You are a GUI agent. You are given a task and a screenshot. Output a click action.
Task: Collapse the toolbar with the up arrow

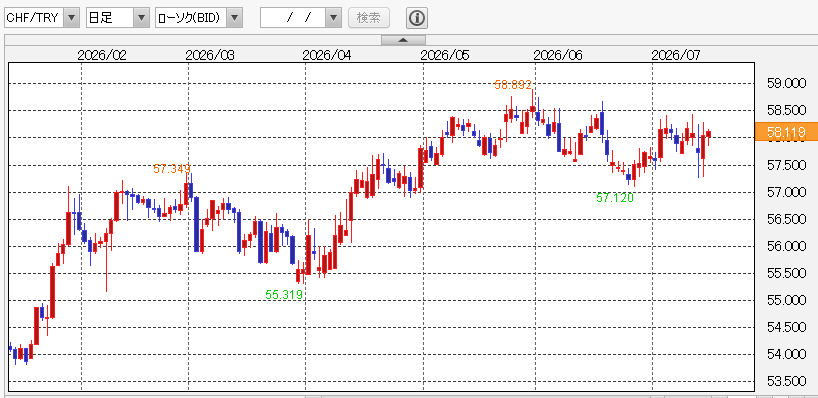(x=403, y=40)
